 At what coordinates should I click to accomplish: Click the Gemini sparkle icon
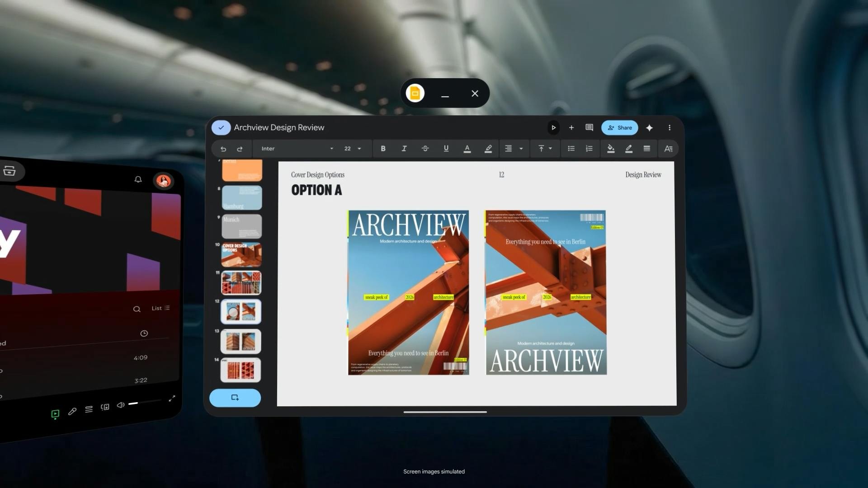[649, 128]
